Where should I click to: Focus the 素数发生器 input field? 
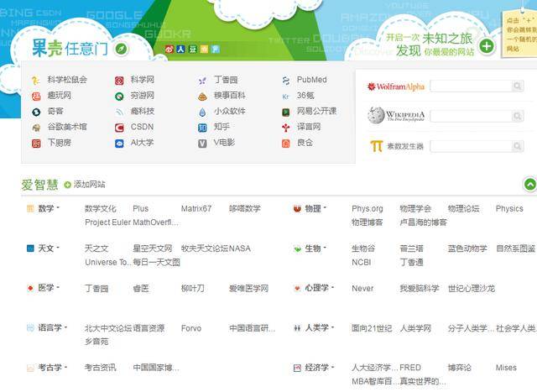click(x=471, y=146)
